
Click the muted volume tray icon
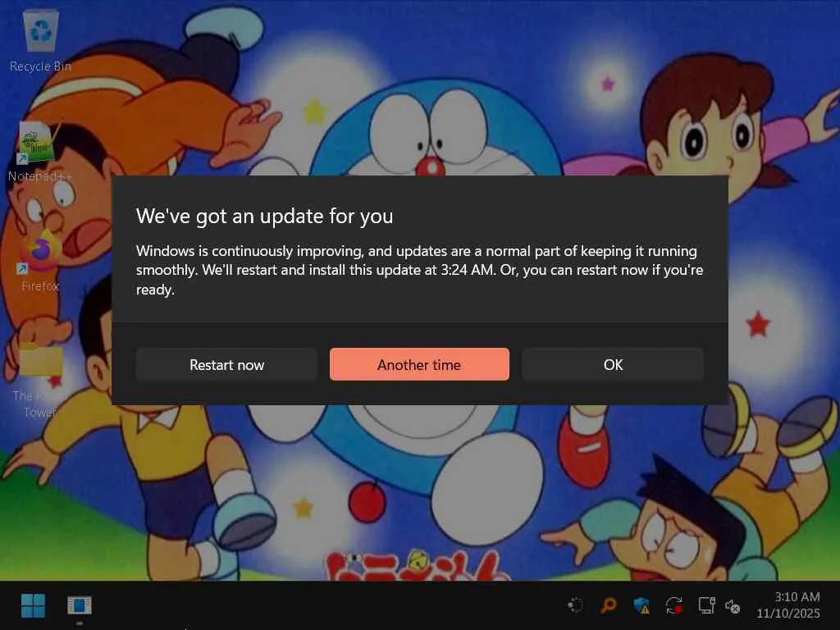(x=733, y=606)
